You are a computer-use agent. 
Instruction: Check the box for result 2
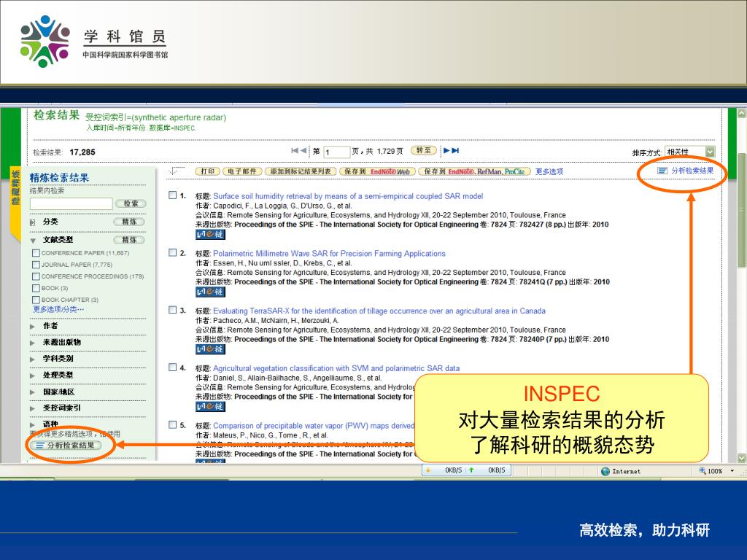click(x=172, y=252)
